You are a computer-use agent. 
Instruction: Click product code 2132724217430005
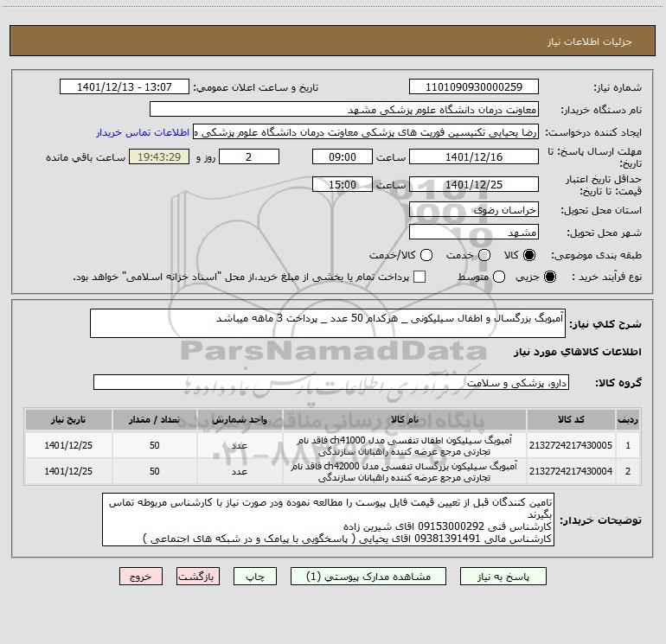tap(571, 445)
